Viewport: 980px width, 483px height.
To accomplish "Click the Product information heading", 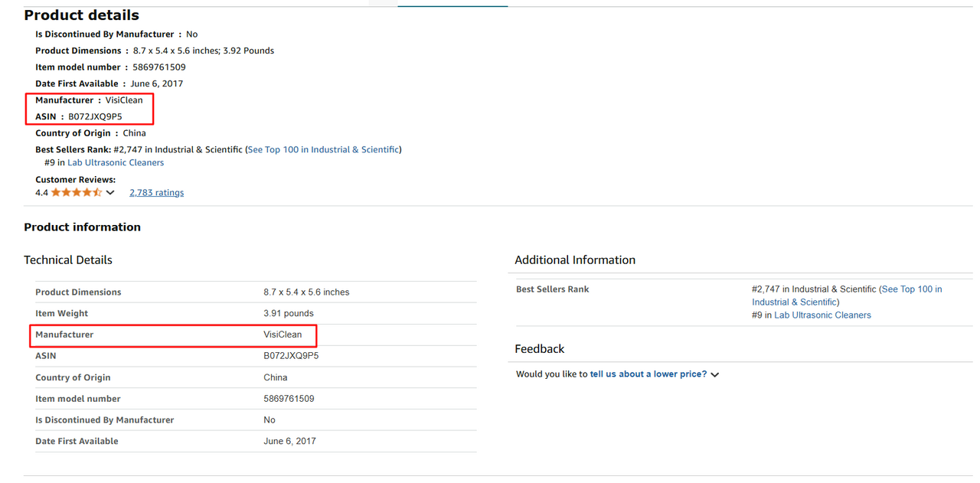I will point(82,227).
